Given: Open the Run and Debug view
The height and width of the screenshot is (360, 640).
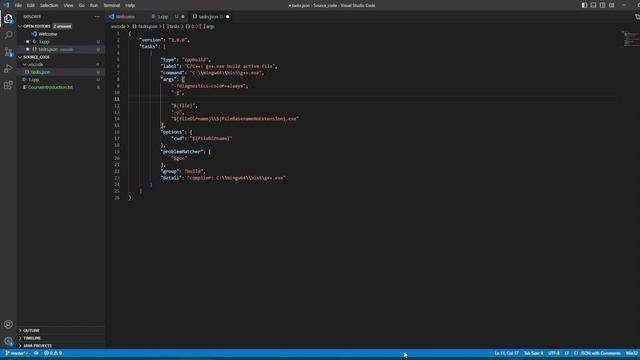Looking at the screenshot, I should pyautogui.click(x=8, y=69).
